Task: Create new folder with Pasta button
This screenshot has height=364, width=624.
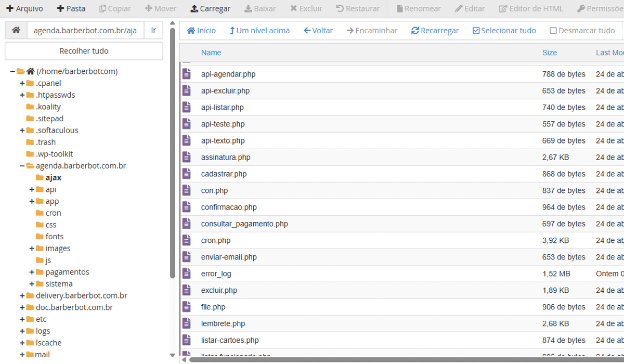Action: point(71,8)
